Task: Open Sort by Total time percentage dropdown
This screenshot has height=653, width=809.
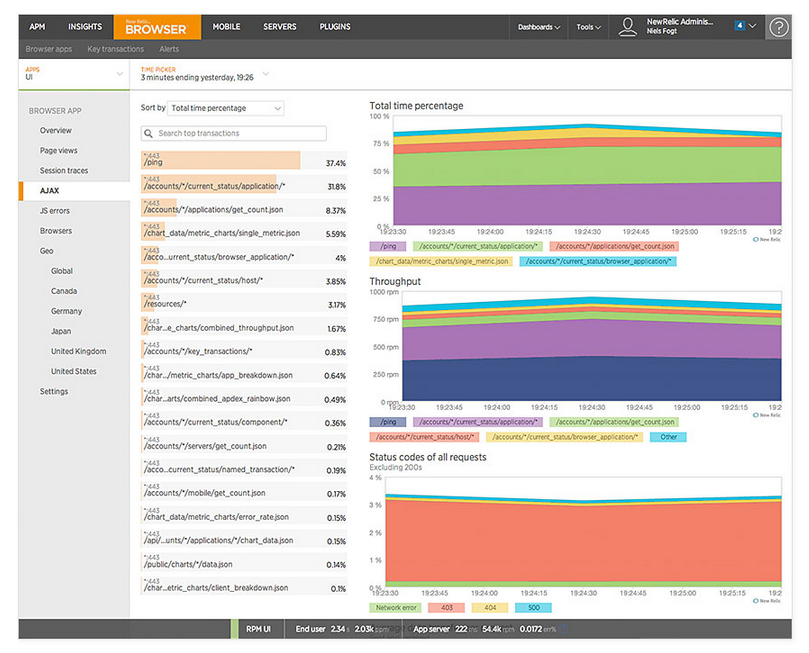Action: point(225,108)
